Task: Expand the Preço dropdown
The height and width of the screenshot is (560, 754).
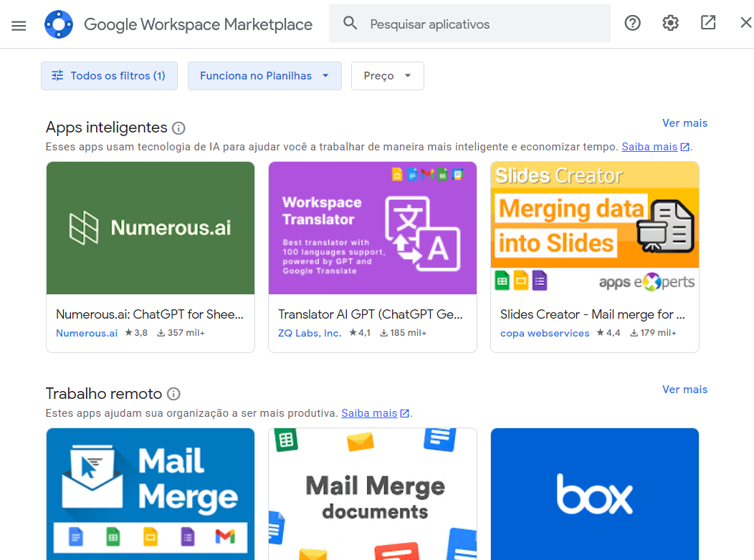Action: [388, 76]
